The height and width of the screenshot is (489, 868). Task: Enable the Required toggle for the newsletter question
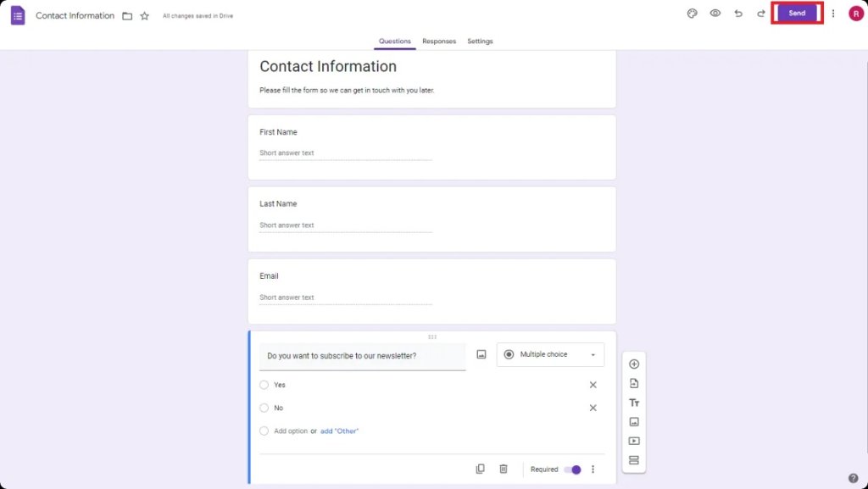tap(573, 469)
